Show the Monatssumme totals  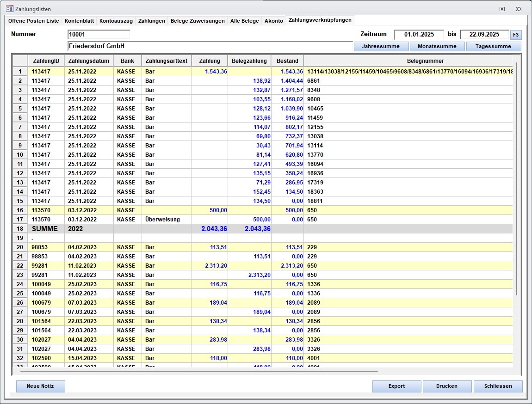point(437,46)
